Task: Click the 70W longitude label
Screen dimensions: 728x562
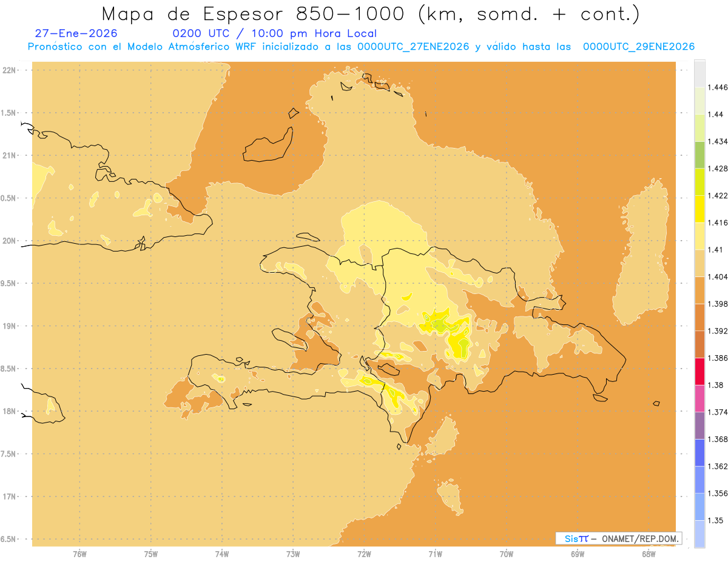Action: pyautogui.click(x=507, y=554)
